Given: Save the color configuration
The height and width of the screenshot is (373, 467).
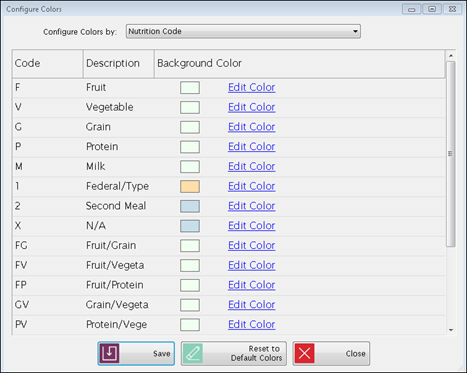Looking at the screenshot, I should [x=136, y=353].
